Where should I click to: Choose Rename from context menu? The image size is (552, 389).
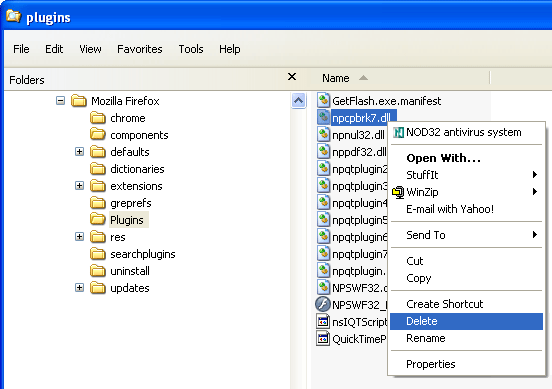point(466,338)
